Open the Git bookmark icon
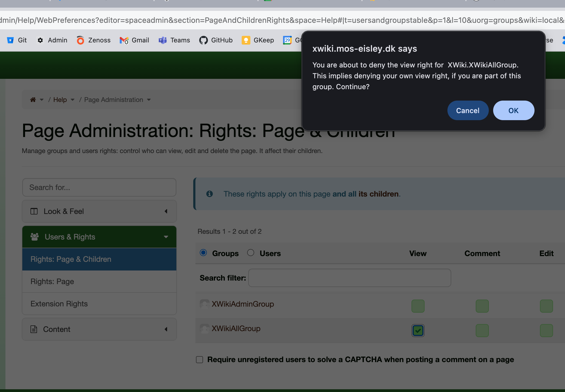The image size is (565, 392). [10, 40]
